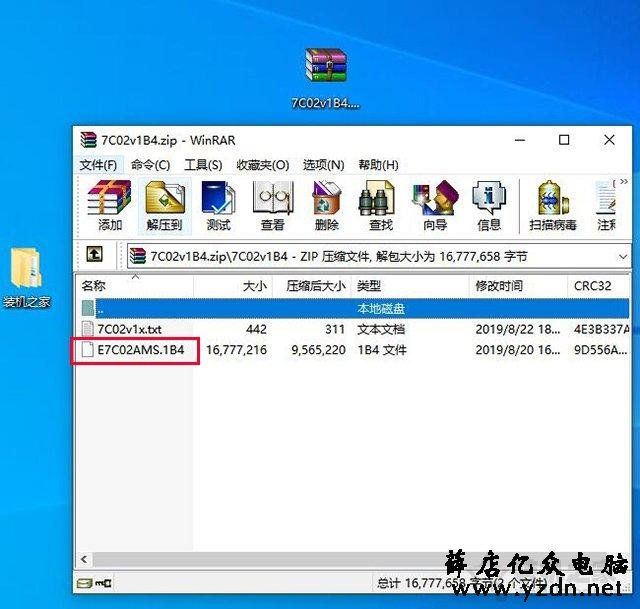Sort by the CRC32 column header
640x609 pixels.
click(598, 286)
